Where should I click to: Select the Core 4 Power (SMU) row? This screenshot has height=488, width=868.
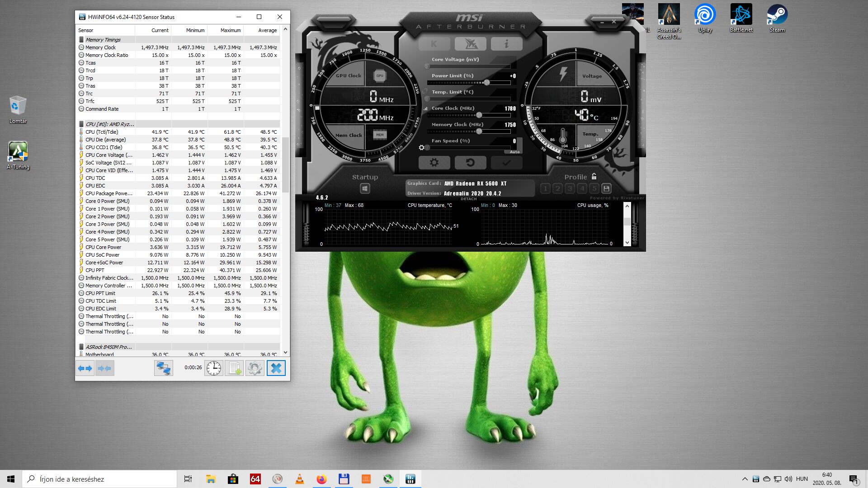(179, 232)
